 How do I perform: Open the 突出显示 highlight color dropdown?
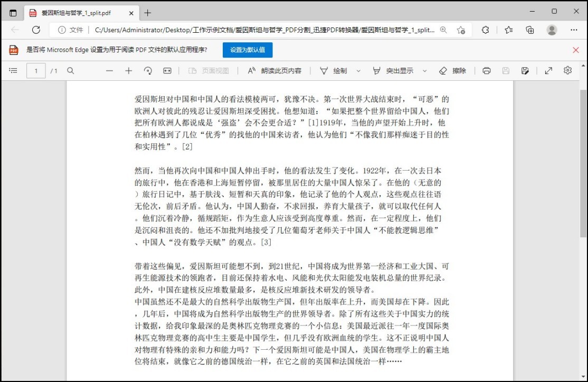(425, 70)
